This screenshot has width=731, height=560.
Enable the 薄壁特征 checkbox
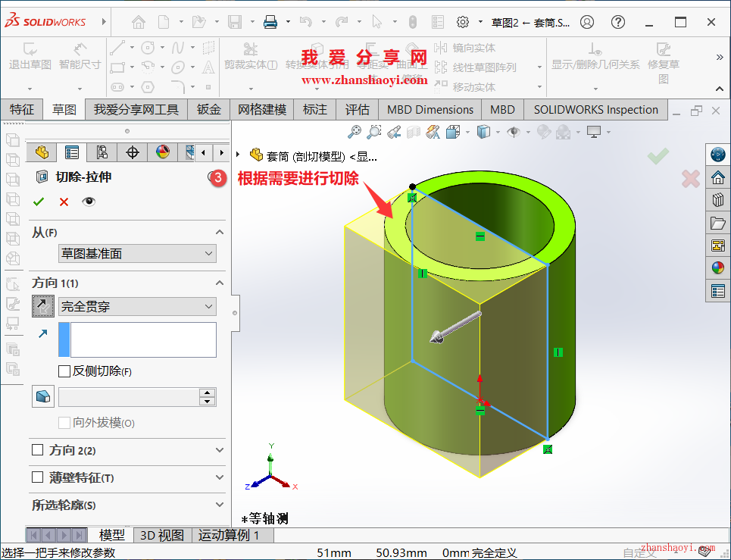[37, 477]
